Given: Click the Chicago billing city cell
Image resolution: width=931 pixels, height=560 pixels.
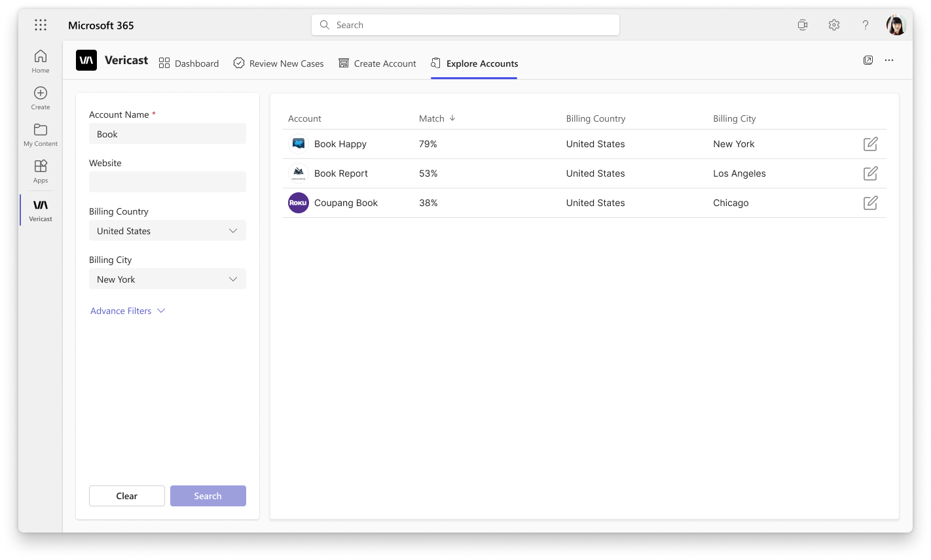Looking at the screenshot, I should [731, 203].
